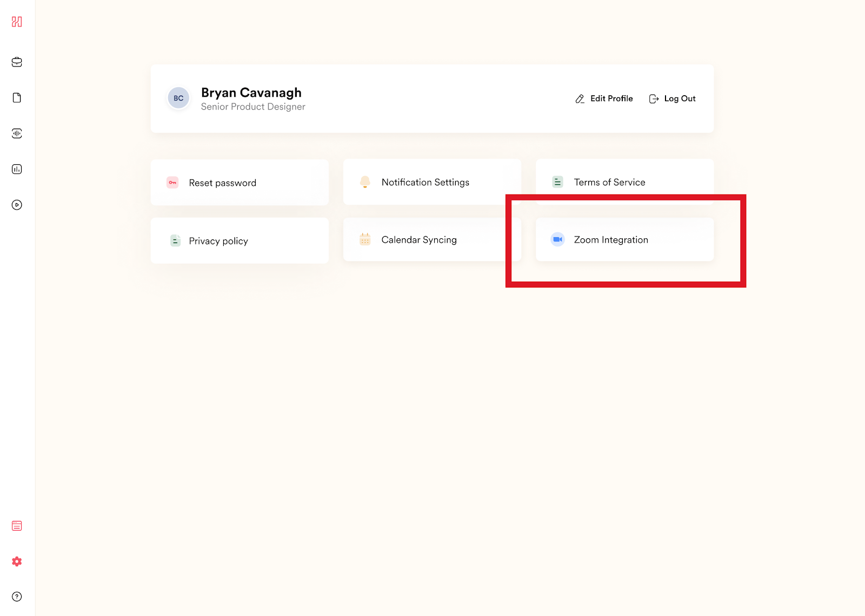
Task: Click the green document icon on Privacy policy
Action: pos(175,240)
